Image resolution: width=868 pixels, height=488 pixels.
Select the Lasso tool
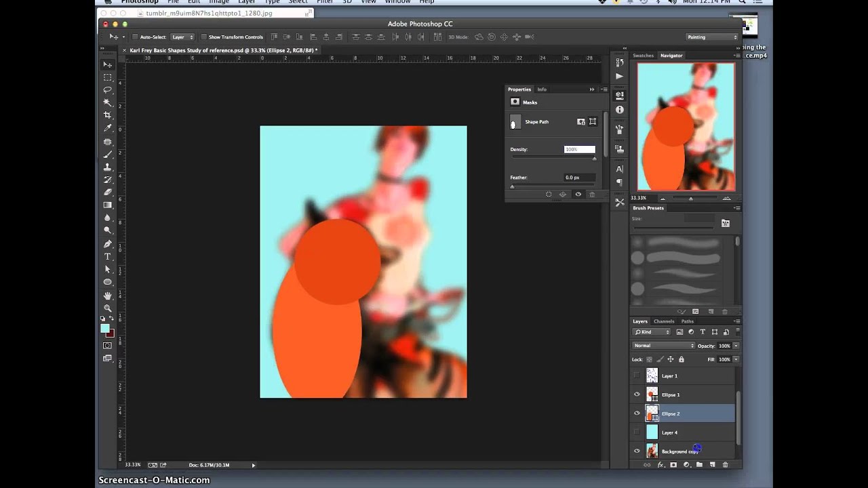coord(107,89)
